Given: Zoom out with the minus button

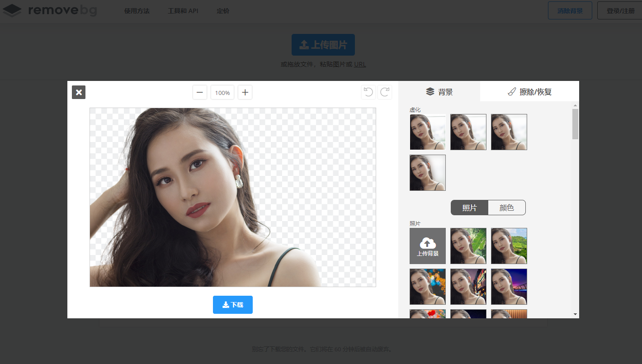Looking at the screenshot, I should tap(200, 92).
